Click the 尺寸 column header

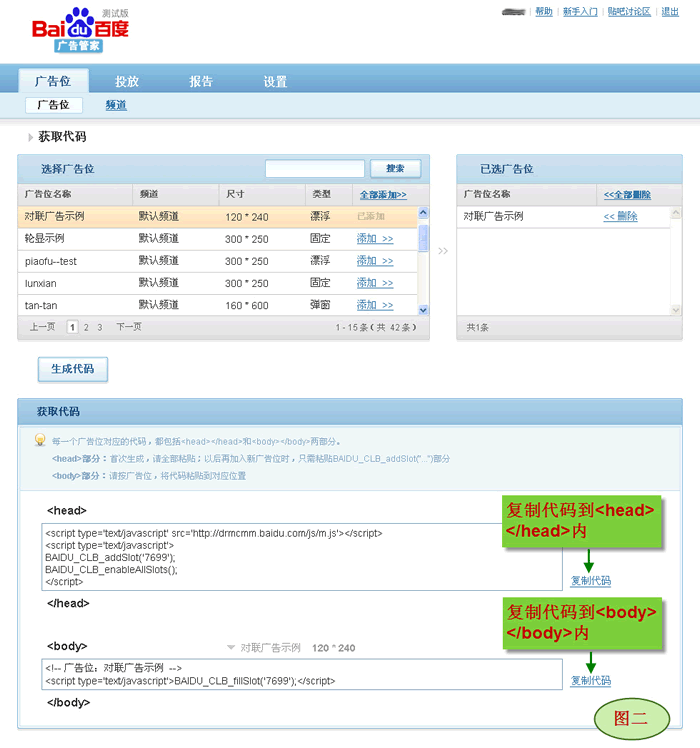(x=235, y=194)
